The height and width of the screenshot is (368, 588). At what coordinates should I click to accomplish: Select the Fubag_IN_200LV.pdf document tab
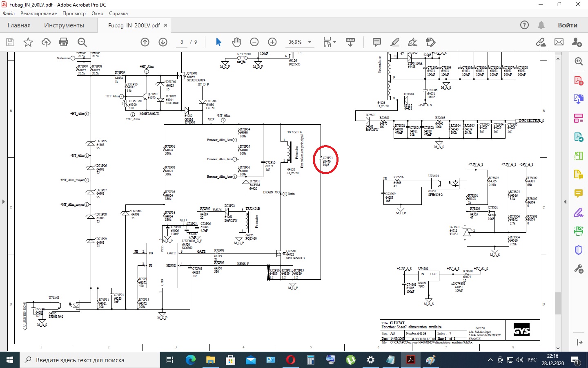[134, 25]
